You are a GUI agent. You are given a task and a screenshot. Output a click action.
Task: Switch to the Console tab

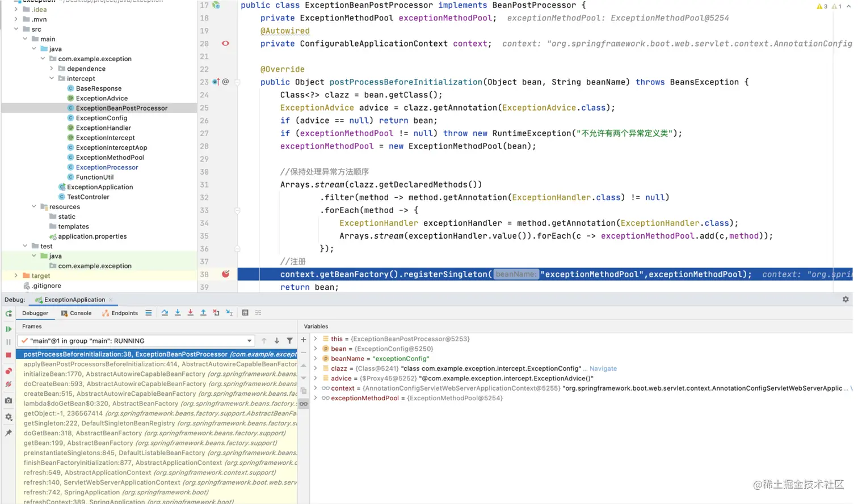[76, 313]
